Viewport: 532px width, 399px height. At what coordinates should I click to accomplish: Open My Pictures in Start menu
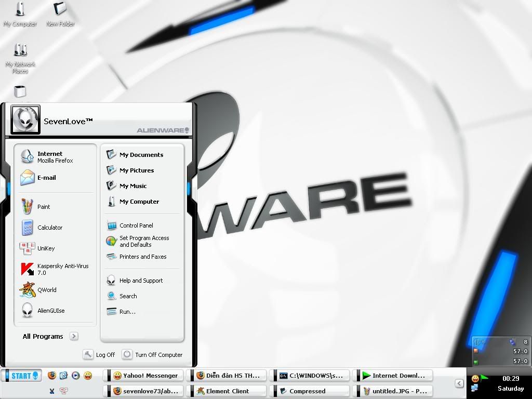click(x=142, y=170)
